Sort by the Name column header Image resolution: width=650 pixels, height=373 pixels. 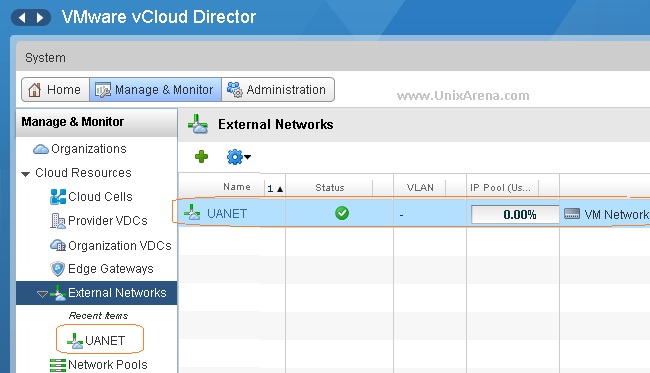click(237, 187)
